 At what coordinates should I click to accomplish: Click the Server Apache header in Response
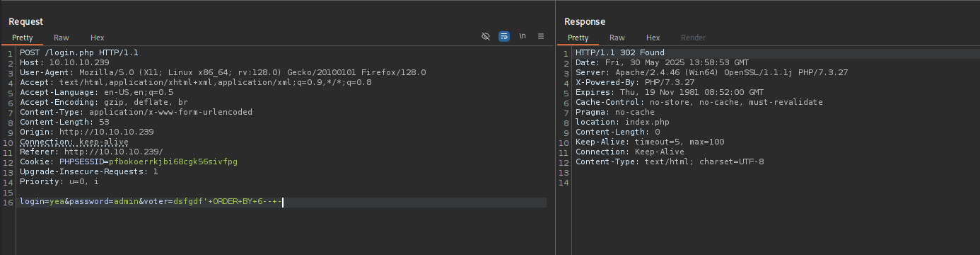coord(711,73)
